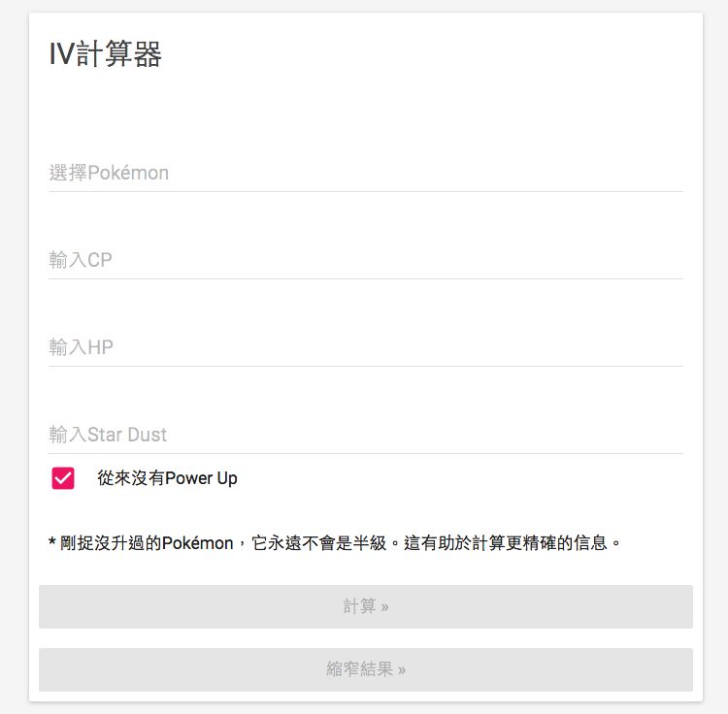Click the 輸入Star Dust placeholder label
728x714 pixels.
108,435
